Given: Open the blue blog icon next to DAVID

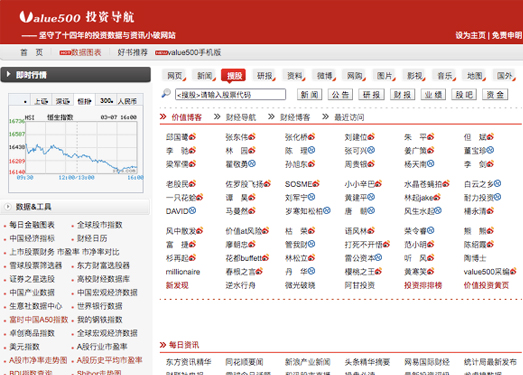Looking at the screenshot, I should (x=192, y=211).
